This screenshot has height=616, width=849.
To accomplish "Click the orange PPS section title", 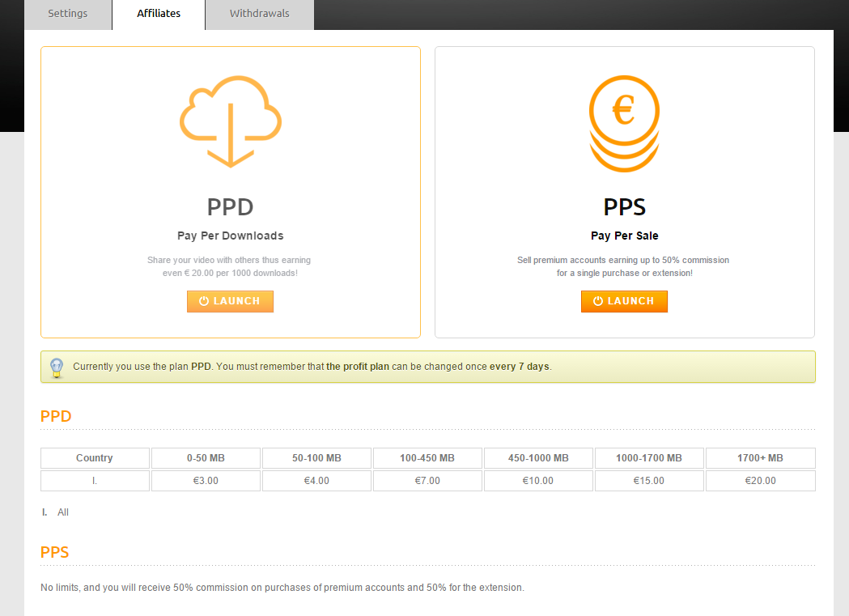I will click(55, 552).
